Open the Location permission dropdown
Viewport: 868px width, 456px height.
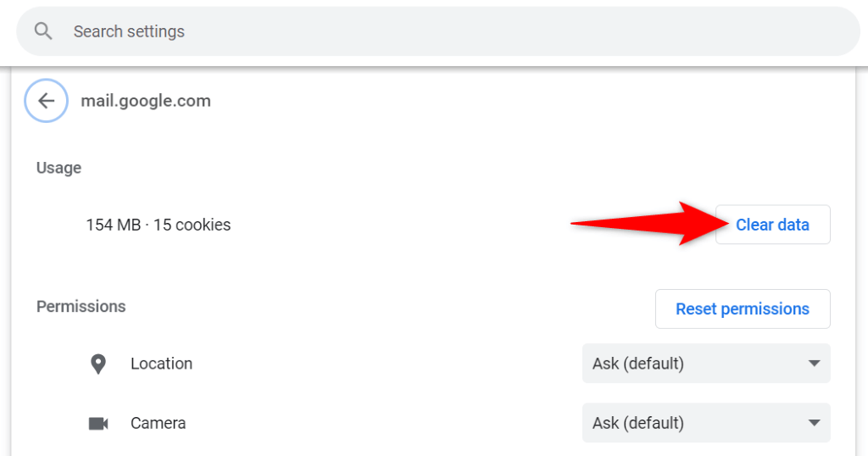[705, 364]
